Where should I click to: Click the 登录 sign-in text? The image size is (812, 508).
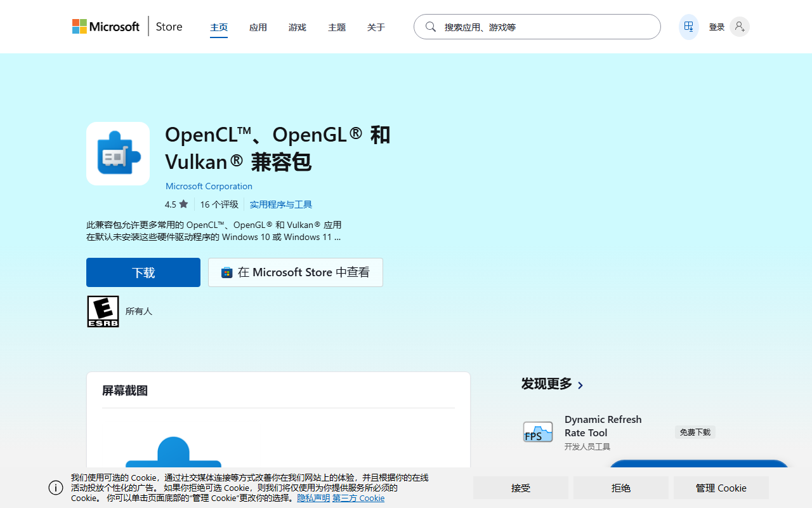(717, 27)
